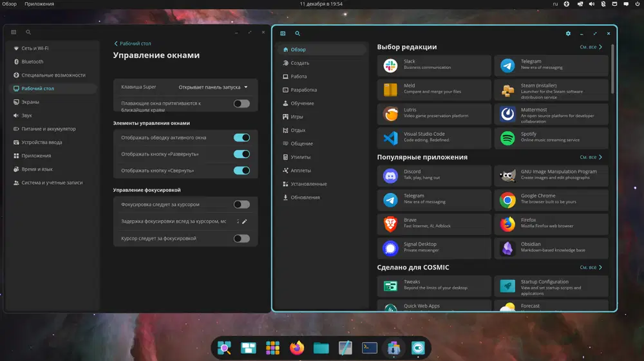Open Firefox icon in the store list
Viewport: 644px width, 361px height.
507,224
